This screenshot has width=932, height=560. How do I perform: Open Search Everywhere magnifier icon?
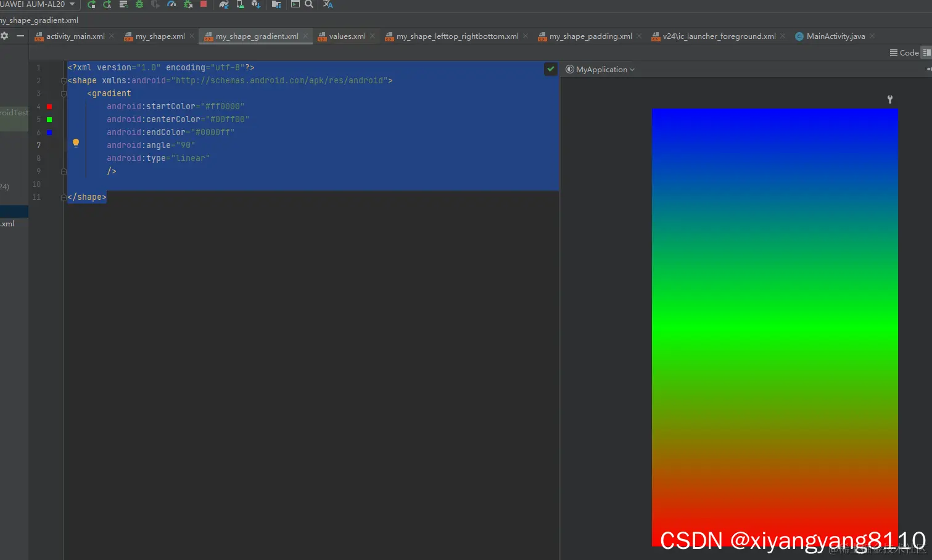309,4
